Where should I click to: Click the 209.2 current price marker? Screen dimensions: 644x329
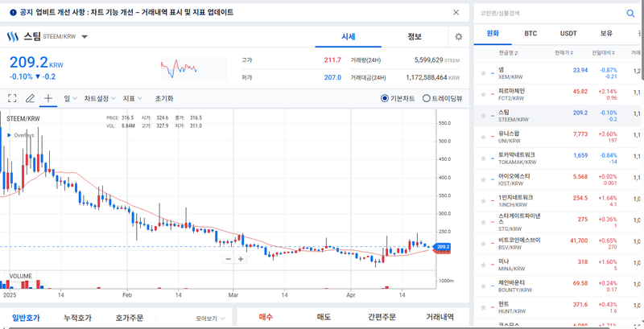(x=441, y=247)
